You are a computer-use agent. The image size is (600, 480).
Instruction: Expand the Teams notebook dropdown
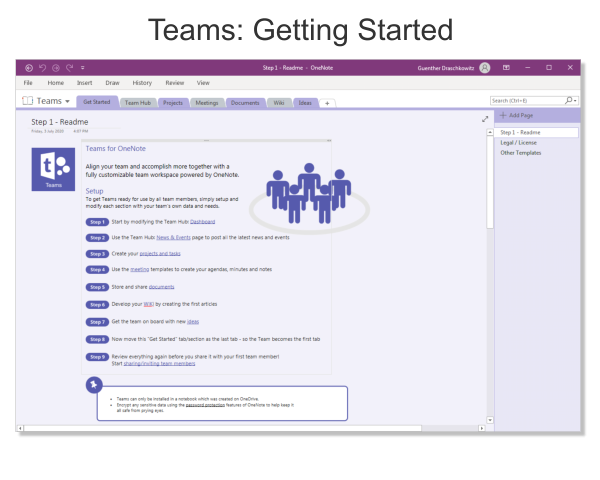coord(67,101)
